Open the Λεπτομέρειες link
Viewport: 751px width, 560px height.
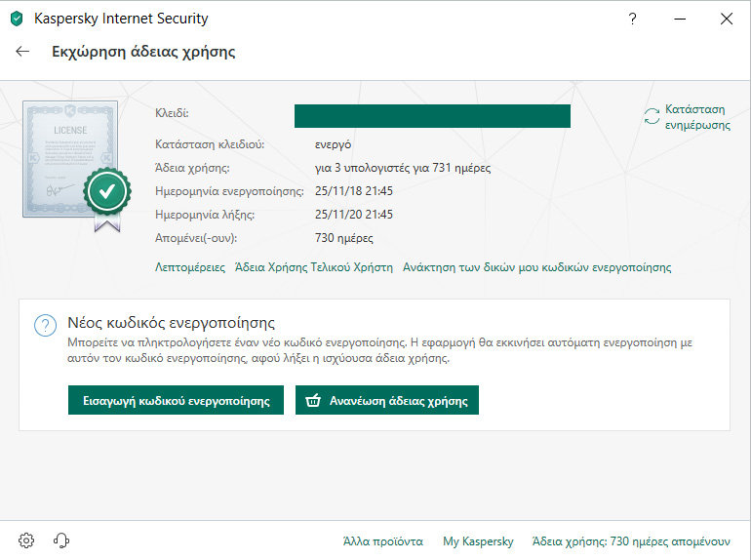[189, 267]
